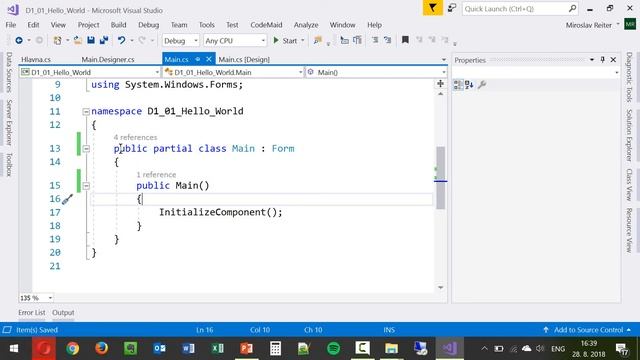640x360 pixels.
Task: Open the Properties panel window position dropdown
Action: [x=591, y=60]
